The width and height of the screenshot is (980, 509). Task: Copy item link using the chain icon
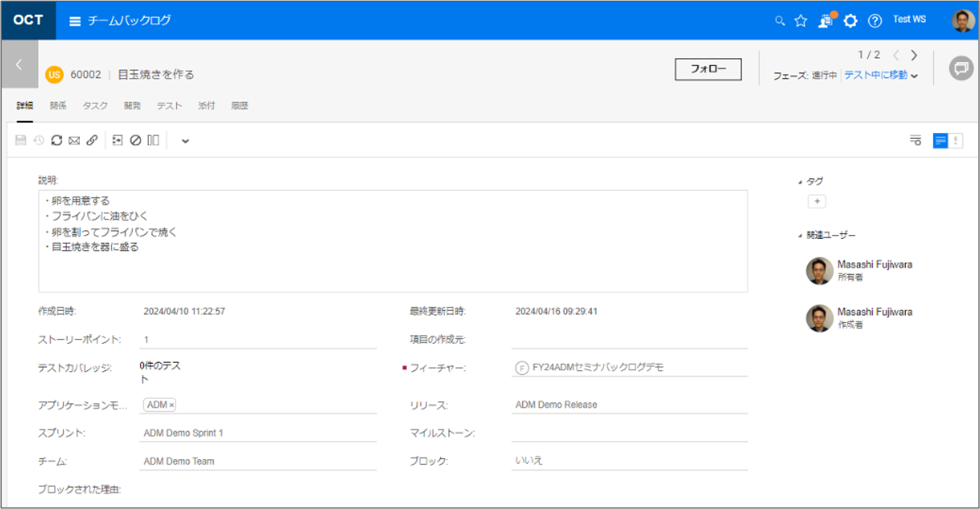point(92,140)
